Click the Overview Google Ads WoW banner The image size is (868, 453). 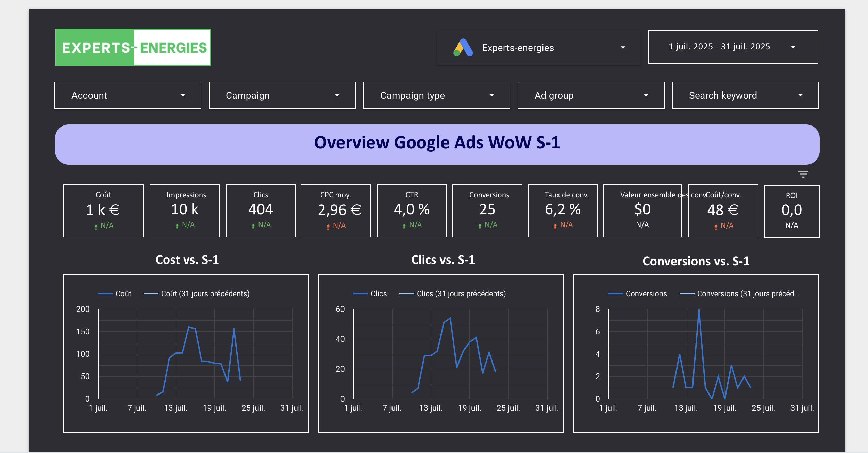click(437, 144)
